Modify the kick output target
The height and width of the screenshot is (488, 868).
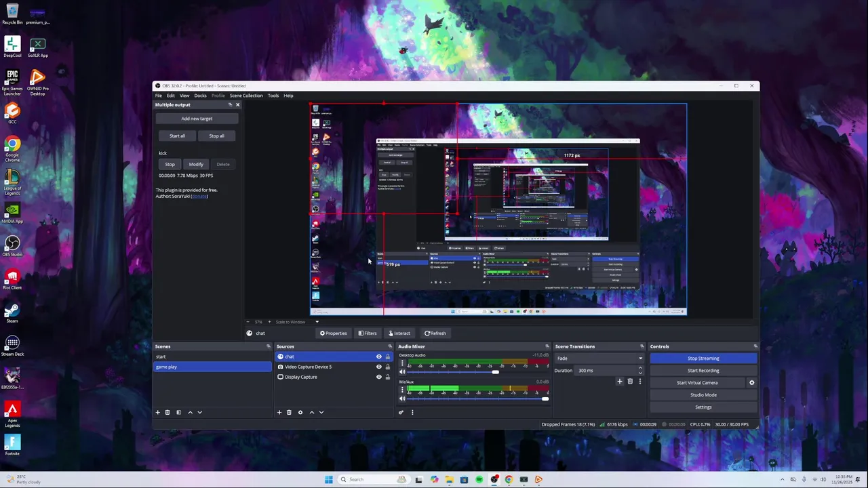(196, 164)
